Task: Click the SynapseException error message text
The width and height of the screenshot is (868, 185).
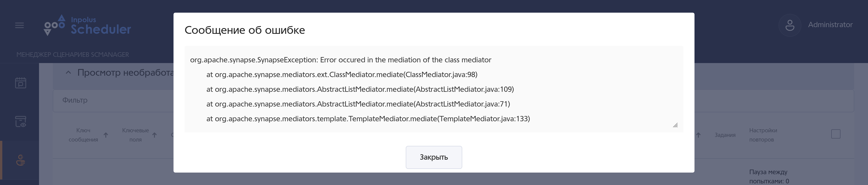Action: coord(340,60)
